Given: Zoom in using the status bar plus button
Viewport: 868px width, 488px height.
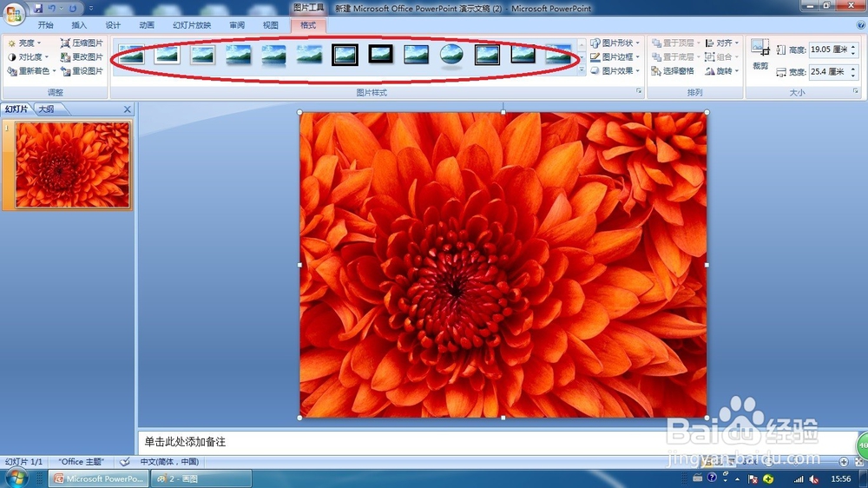Looking at the screenshot, I should pos(844,461).
